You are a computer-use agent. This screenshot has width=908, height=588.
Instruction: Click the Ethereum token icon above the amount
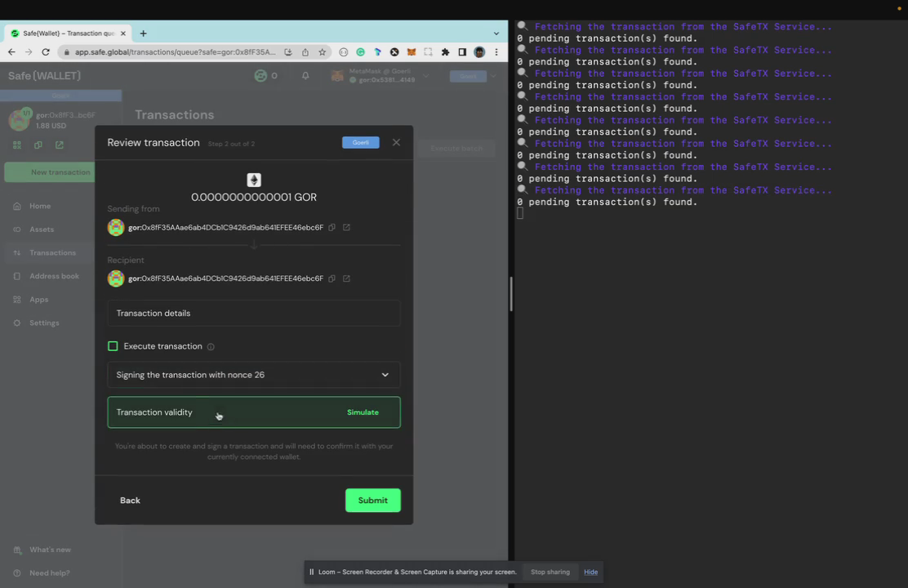[254, 180]
